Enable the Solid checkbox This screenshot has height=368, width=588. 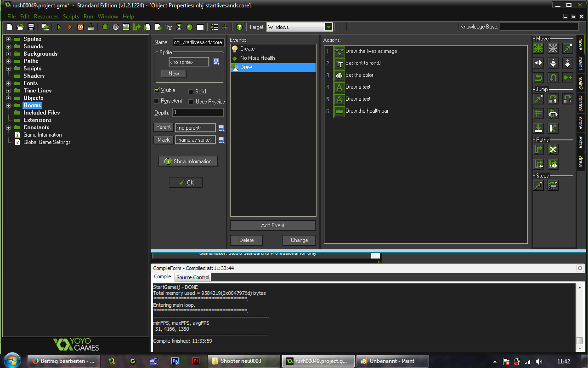tap(191, 92)
